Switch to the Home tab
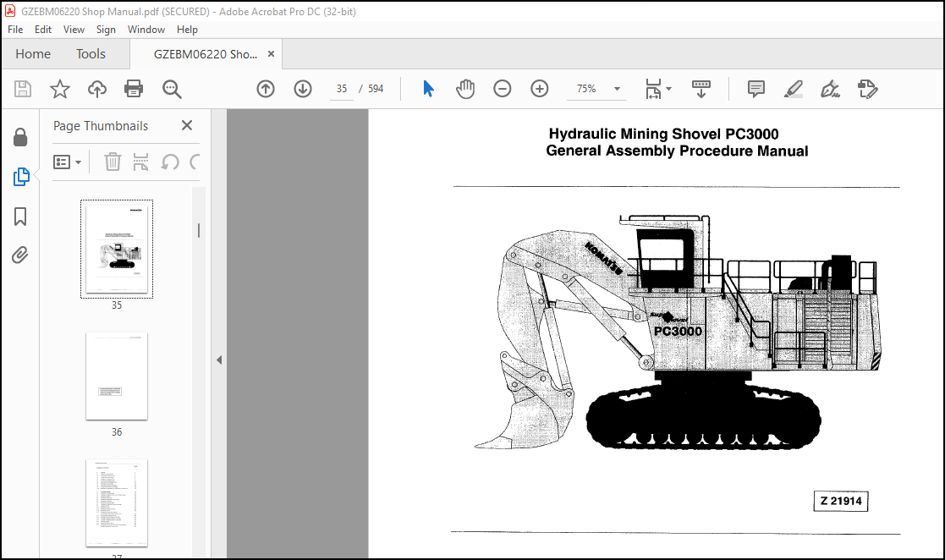The width and height of the screenshot is (945, 560). pyautogui.click(x=33, y=54)
